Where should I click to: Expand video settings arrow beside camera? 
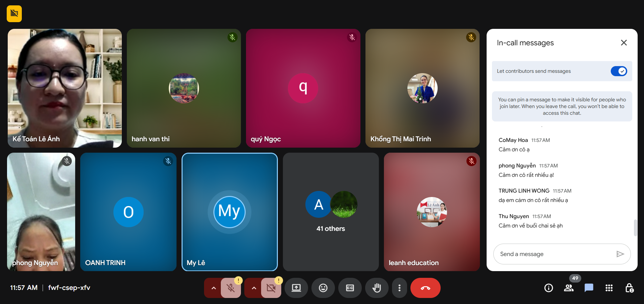(x=254, y=288)
